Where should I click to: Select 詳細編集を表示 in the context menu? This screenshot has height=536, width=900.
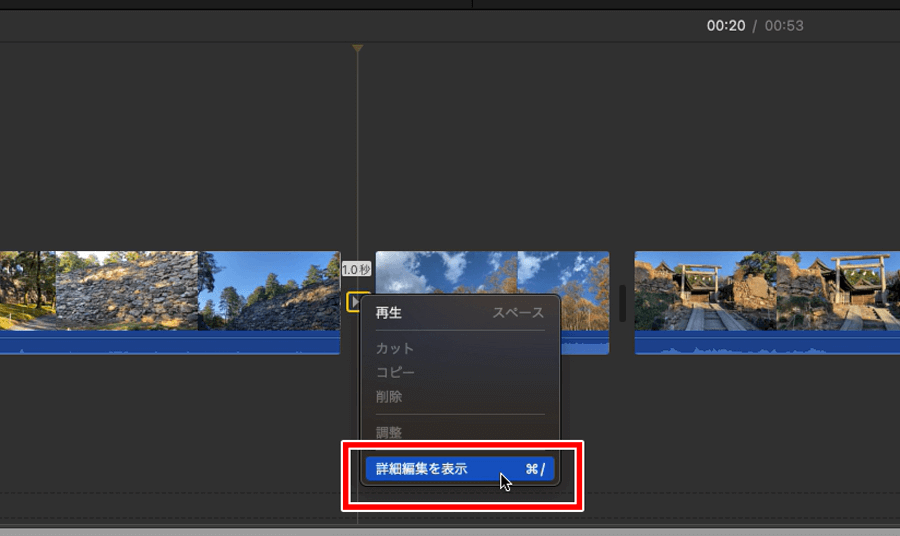click(460, 469)
